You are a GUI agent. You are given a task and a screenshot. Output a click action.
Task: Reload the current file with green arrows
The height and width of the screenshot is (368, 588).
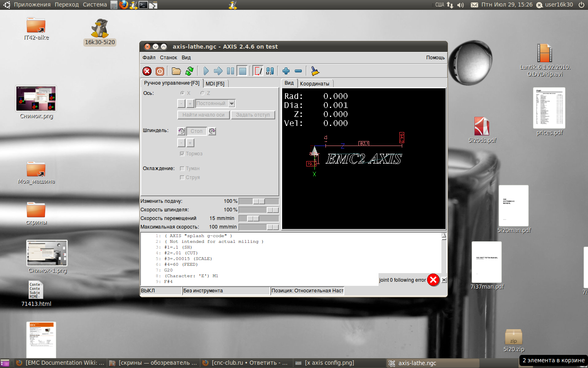(x=189, y=71)
